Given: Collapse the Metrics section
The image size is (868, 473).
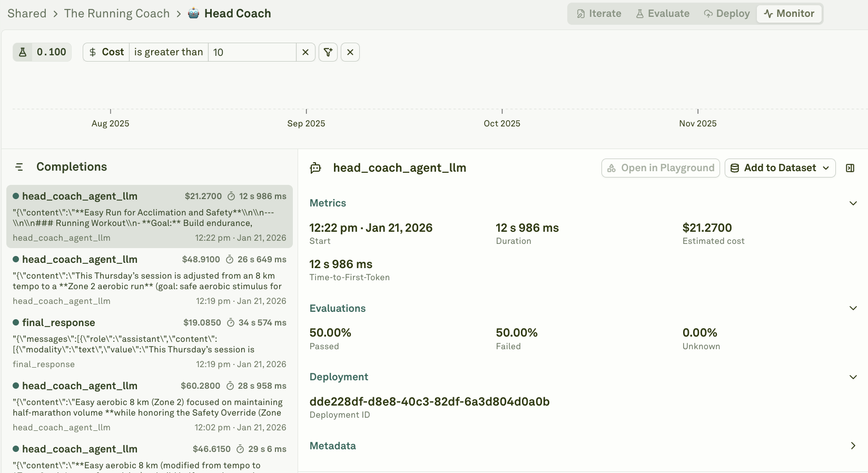Looking at the screenshot, I should point(853,203).
